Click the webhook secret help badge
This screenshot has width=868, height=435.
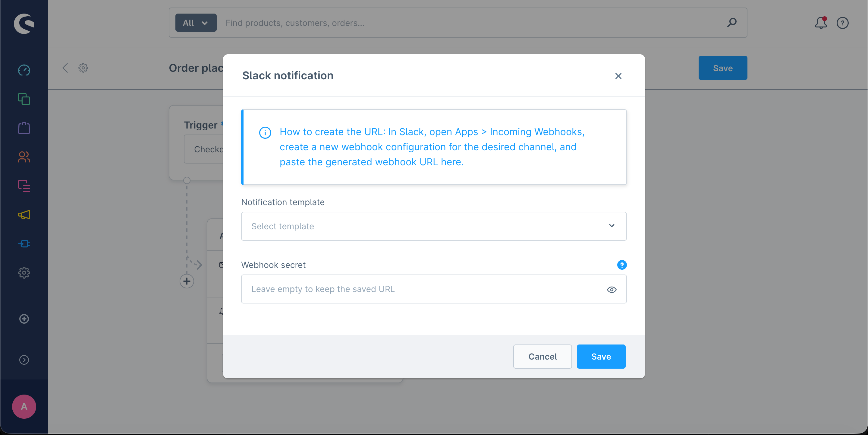(x=622, y=265)
